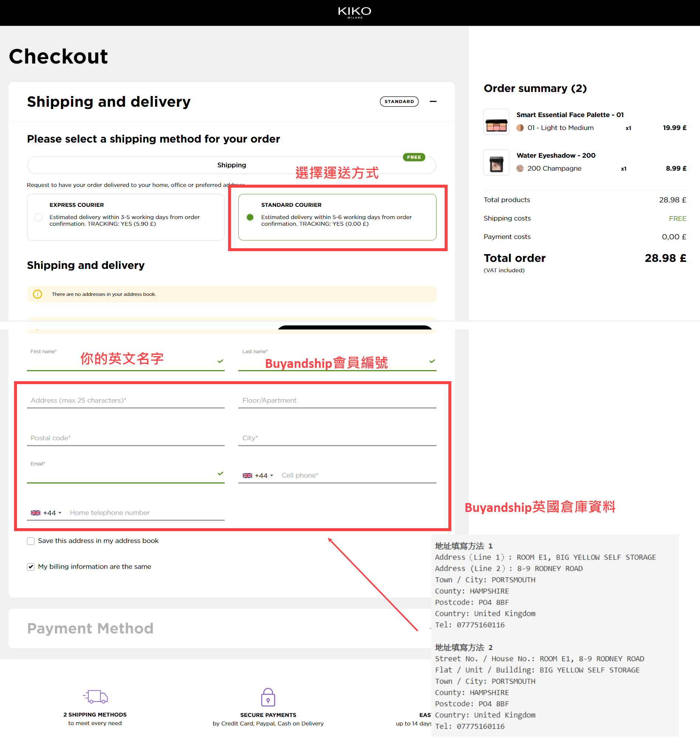The width and height of the screenshot is (700, 745).
Task: Click the UK flag beside Home telephone field
Action: 35,513
